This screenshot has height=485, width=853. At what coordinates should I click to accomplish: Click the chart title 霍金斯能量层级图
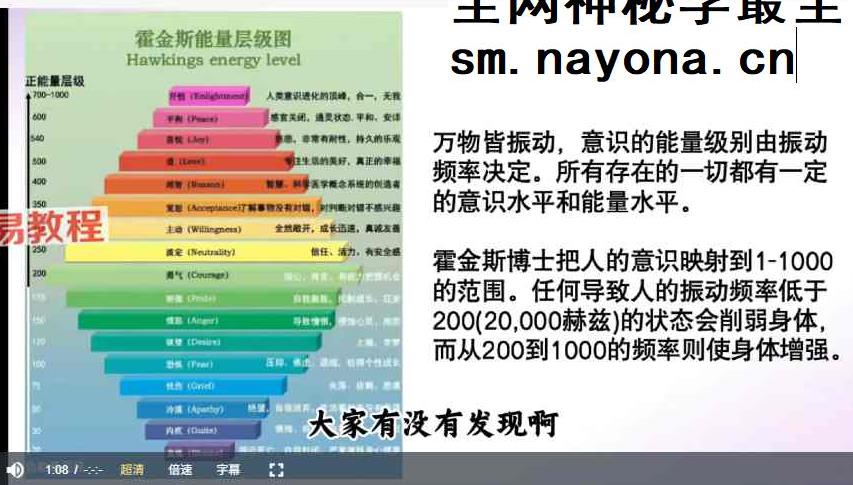coord(213,39)
